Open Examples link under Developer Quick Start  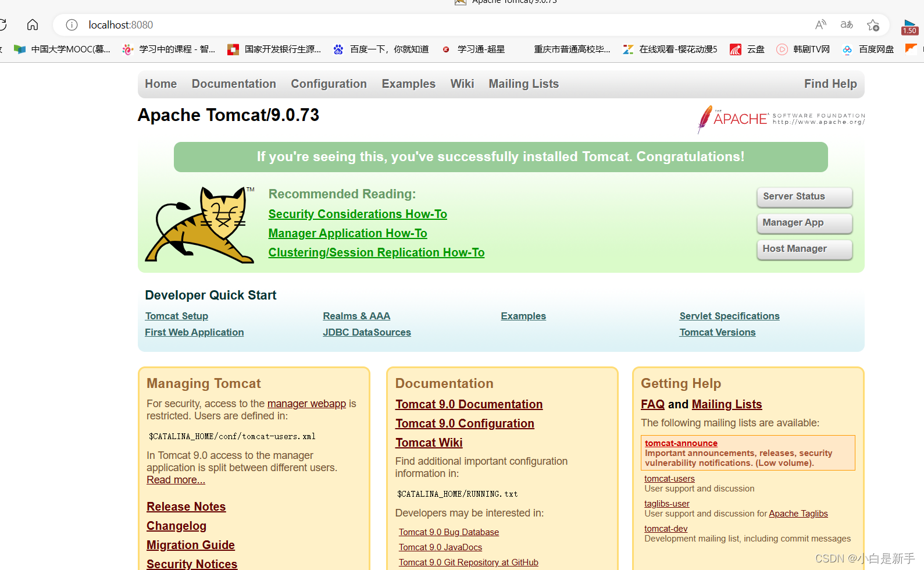click(523, 316)
